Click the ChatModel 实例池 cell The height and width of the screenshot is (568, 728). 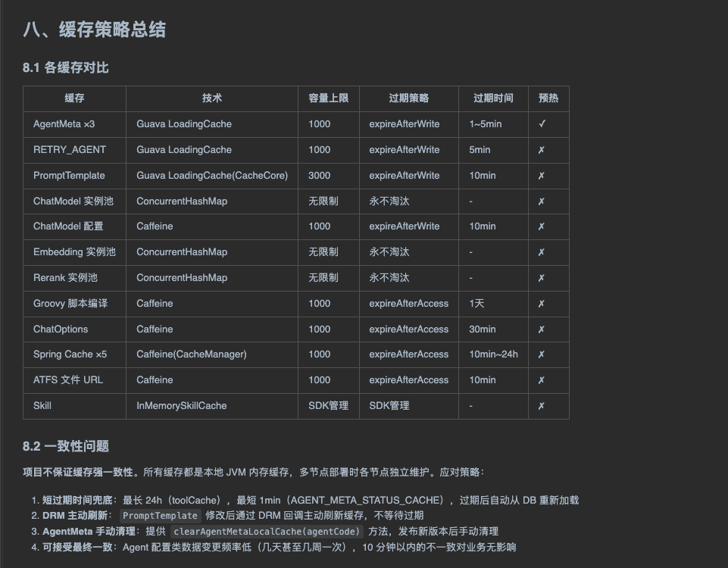pos(73,201)
